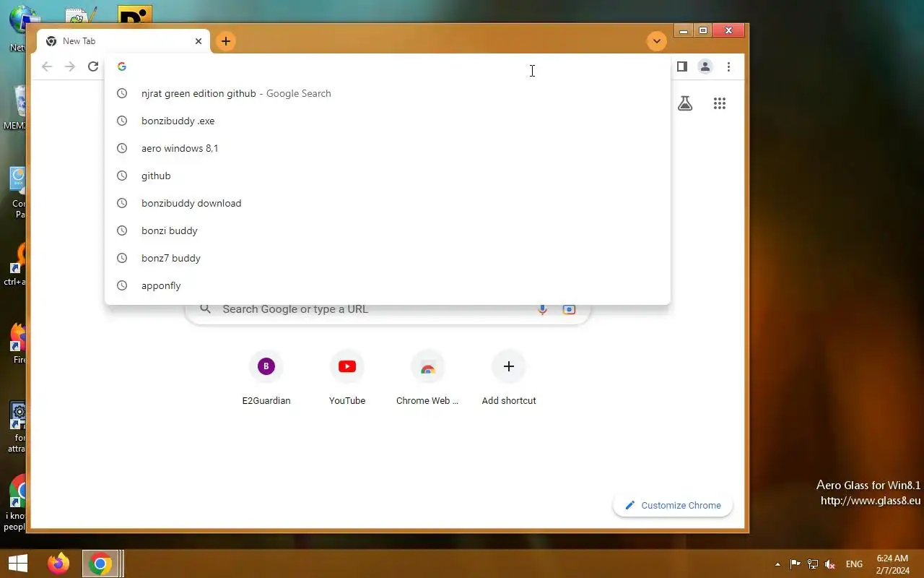Expand the tab search dropdown arrow
924x578 pixels.
click(x=656, y=41)
